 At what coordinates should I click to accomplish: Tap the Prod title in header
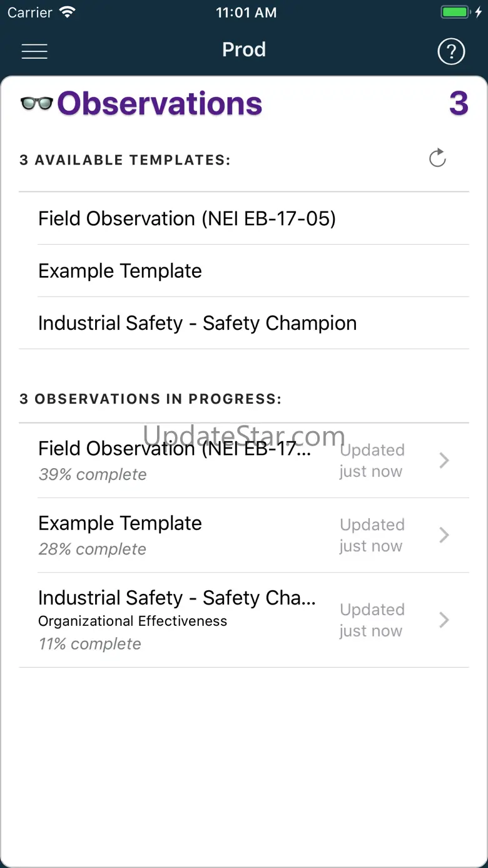tap(244, 49)
